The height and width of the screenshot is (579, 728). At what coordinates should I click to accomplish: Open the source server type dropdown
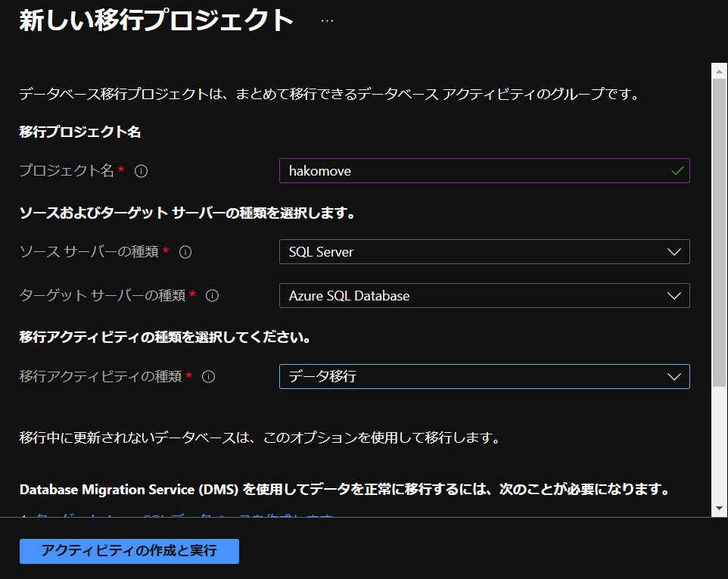coord(484,251)
